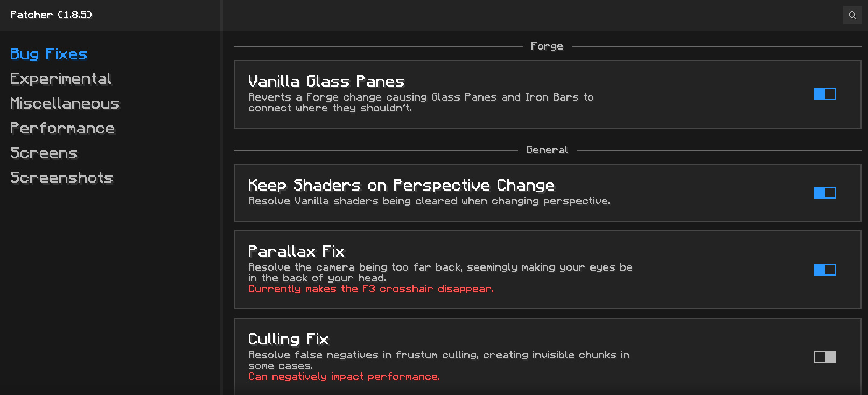Image resolution: width=868 pixels, height=395 pixels.
Task: Click the General section header
Action: [x=547, y=150]
